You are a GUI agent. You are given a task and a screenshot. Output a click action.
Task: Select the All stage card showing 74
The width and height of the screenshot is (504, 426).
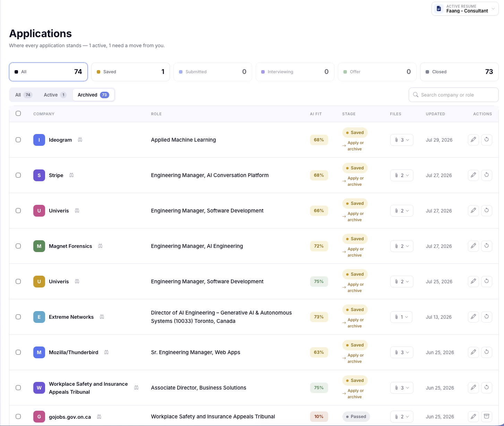[x=48, y=72]
